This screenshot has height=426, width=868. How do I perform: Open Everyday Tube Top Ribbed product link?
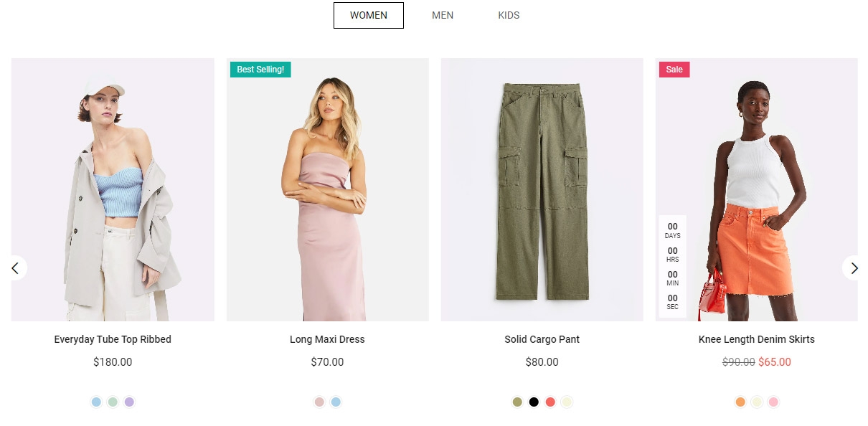pos(113,339)
